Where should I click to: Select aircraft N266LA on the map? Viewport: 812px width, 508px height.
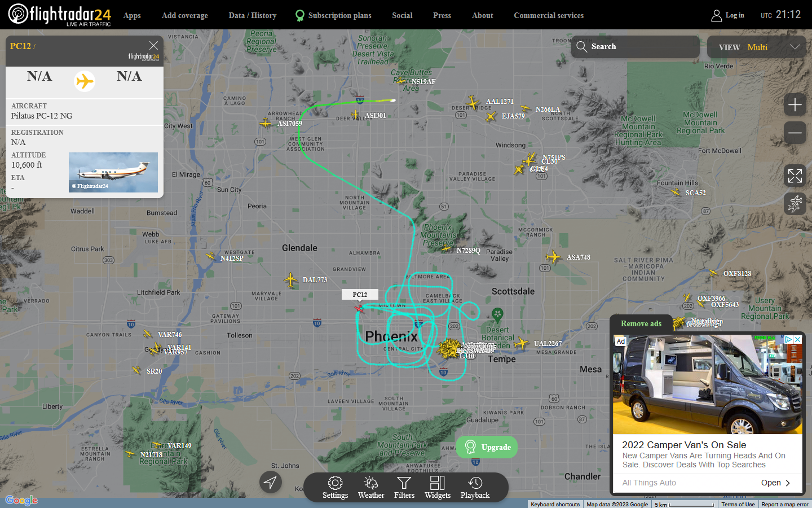pos(526,108)
